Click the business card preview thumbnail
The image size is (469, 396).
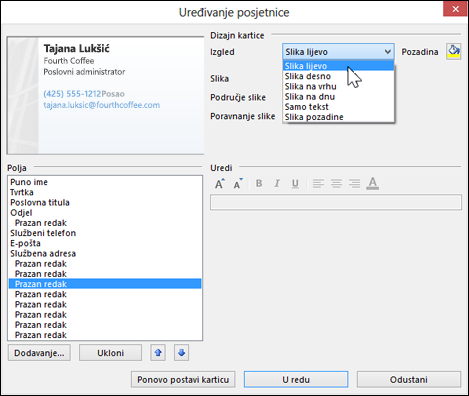105,95
